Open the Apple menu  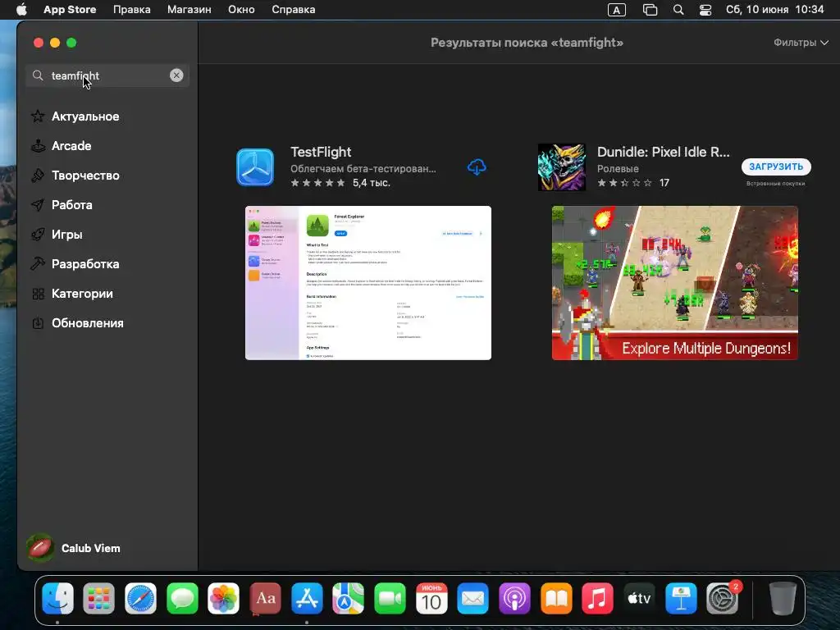[21, 10]
